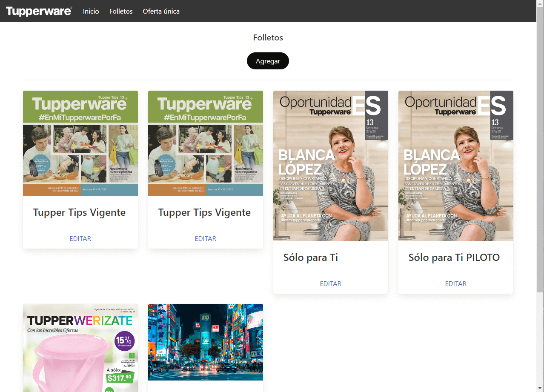Go to the Folletos menu item
The width and height of the screenshot is (544, 392).
121,11
